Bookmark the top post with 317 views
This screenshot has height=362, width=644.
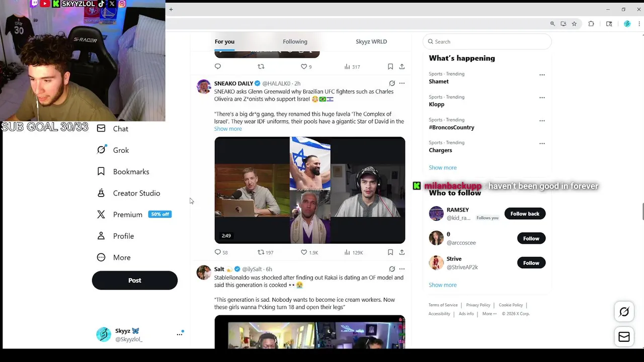coord(390,66)
